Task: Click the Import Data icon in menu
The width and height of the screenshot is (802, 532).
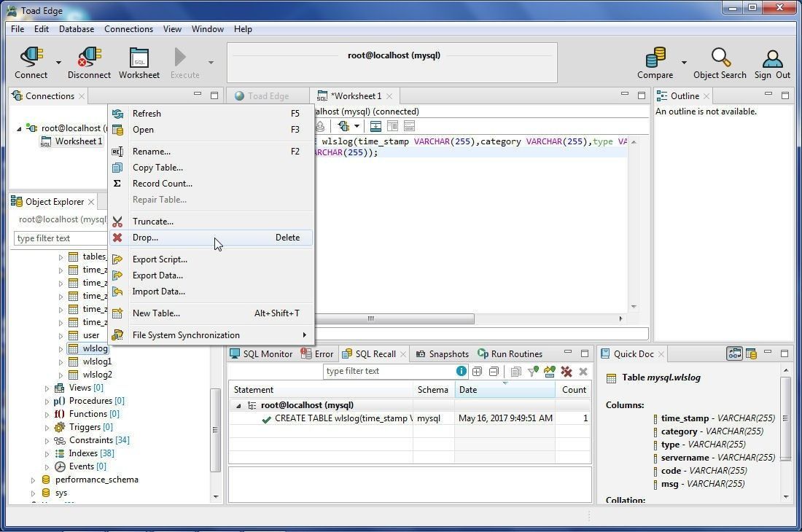Action: pos(117,292)
